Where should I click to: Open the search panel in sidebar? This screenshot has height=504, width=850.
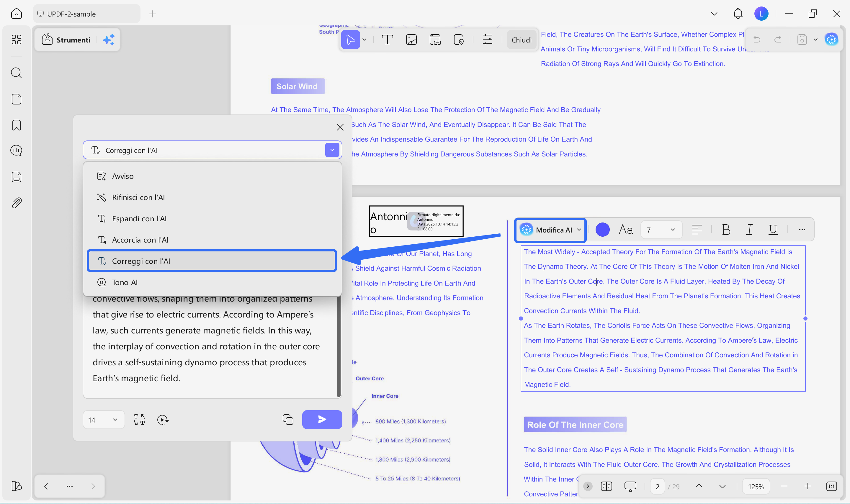tap(16, 73)
